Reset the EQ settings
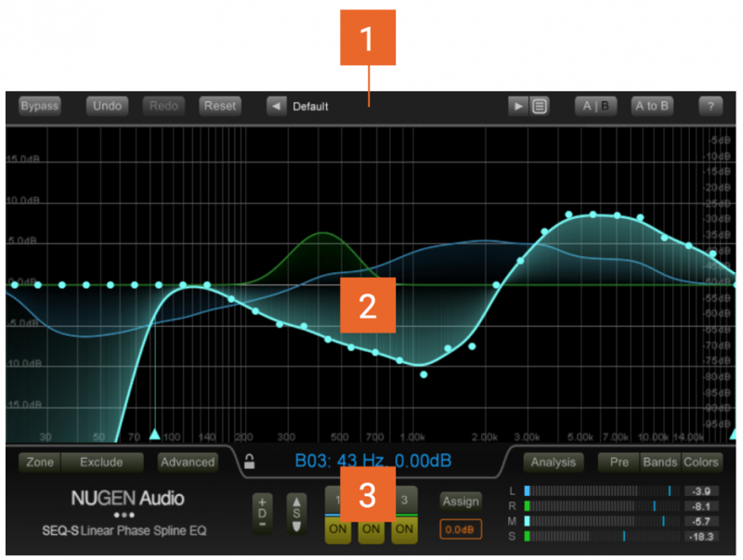 (x=219, y=106)
